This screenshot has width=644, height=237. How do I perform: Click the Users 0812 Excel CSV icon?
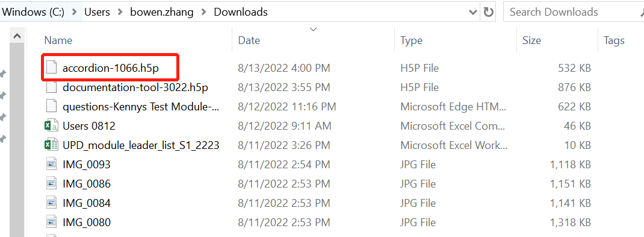coord(51,126)
